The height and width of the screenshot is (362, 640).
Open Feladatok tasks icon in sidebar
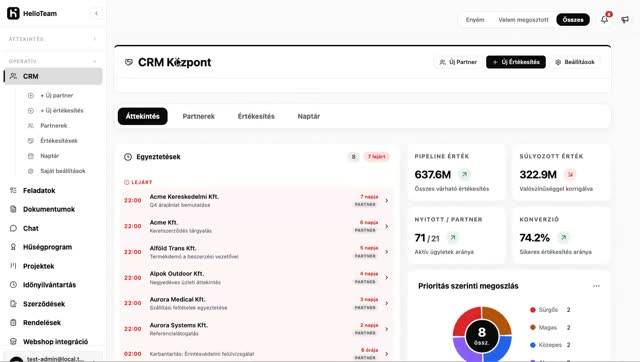13,190
